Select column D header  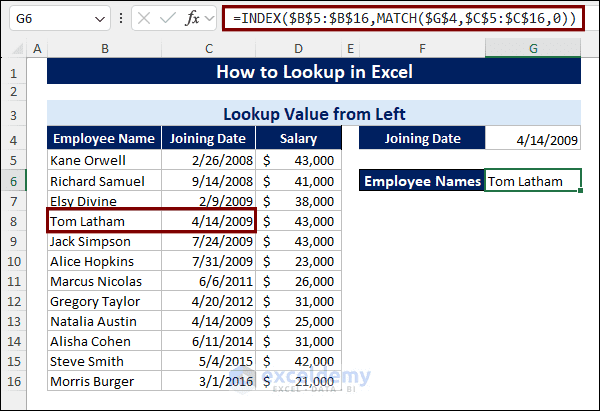tap(298, 49)
